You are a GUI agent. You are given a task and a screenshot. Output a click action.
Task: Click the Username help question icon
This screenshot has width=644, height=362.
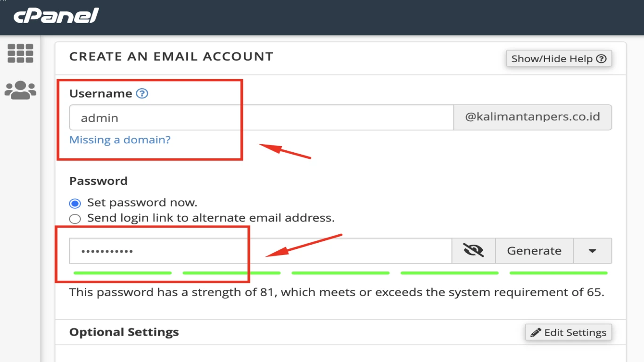tap(142, 93)
